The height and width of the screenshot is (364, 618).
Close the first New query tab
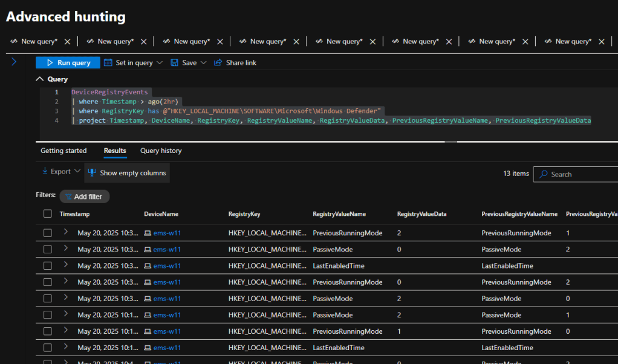67,42
